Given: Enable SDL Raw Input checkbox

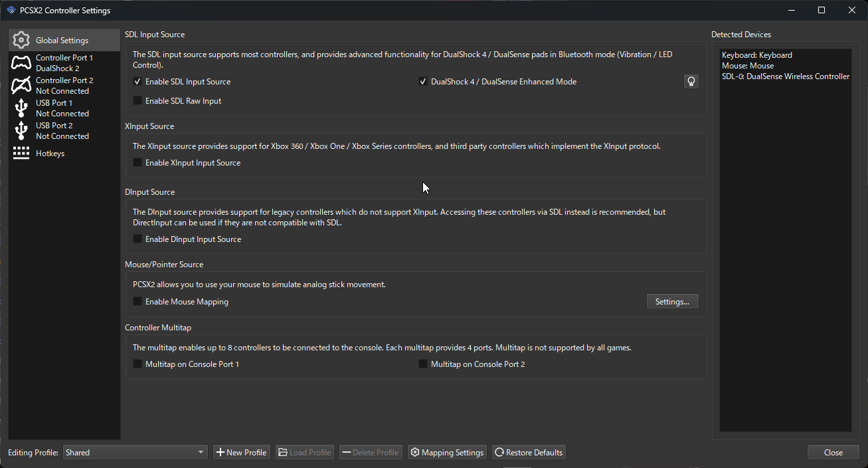Looking at the screenshot, I should coord(137,101).
